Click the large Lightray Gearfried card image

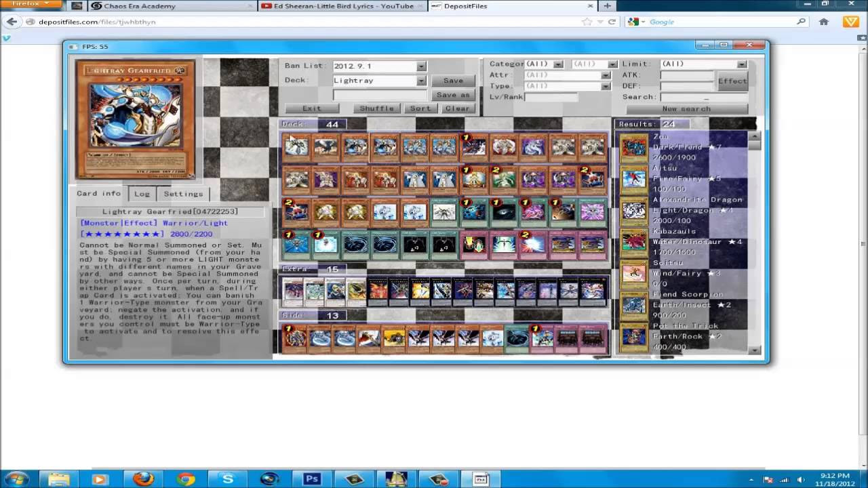click(x=136, y=119)
